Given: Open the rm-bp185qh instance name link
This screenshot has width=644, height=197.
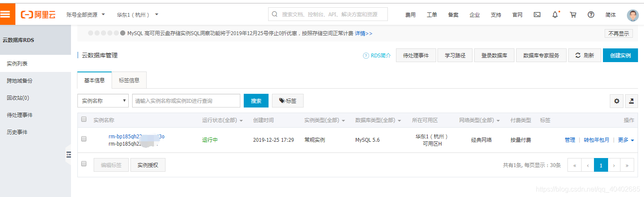Looking at the screenshot, I should (x=136, y=137).
